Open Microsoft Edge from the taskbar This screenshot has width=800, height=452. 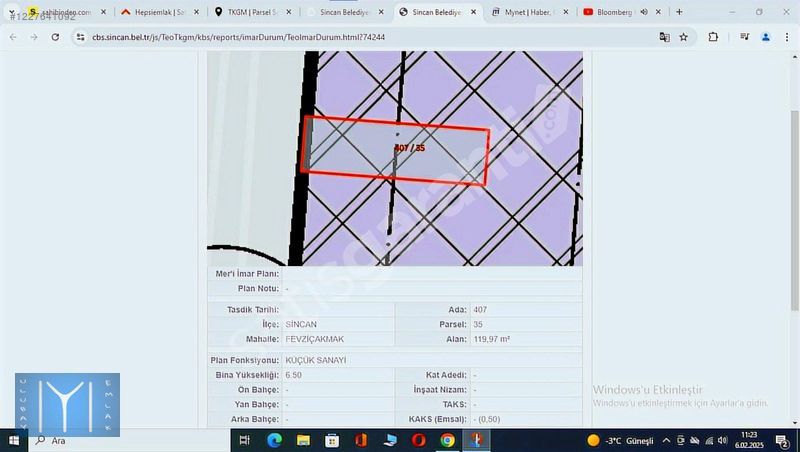coord(274,440)
